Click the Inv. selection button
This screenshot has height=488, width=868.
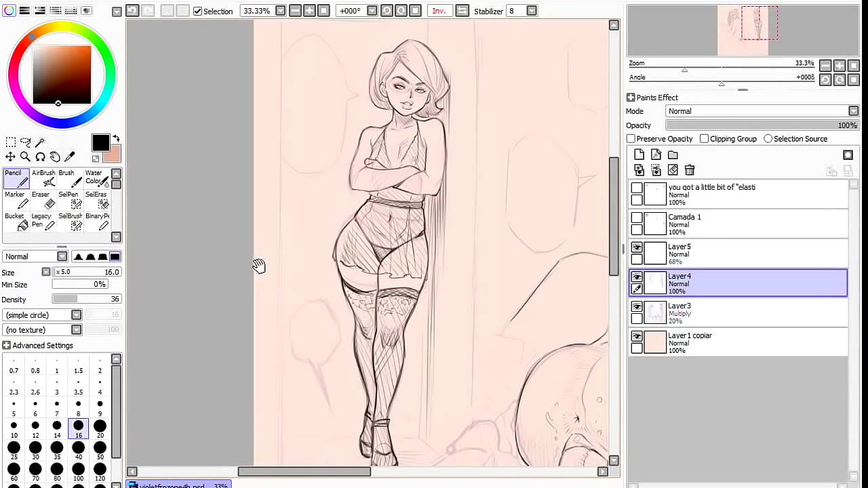[439, 11]
